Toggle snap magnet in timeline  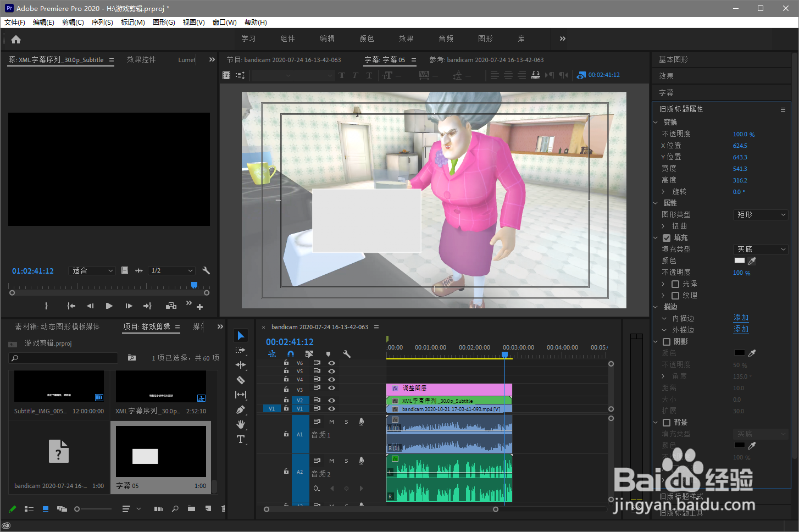[x=291, y=354]
